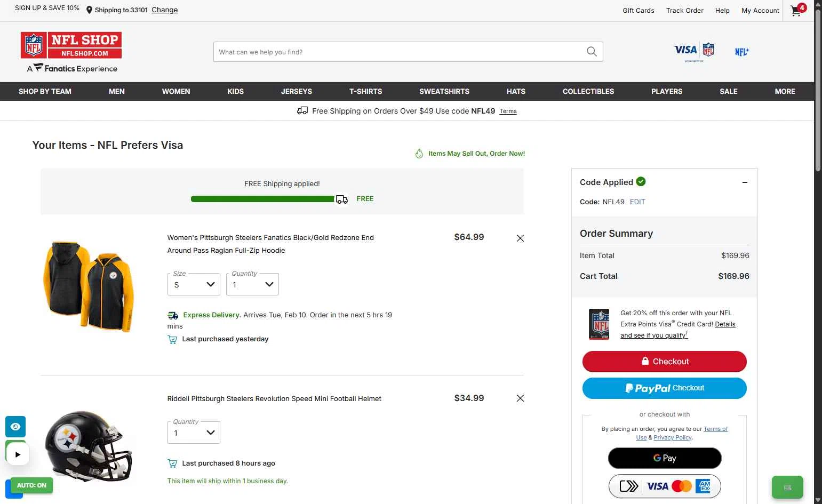822x504 pixels.
Task: Open the helmet Quantity dropdown
Action: 194,433
